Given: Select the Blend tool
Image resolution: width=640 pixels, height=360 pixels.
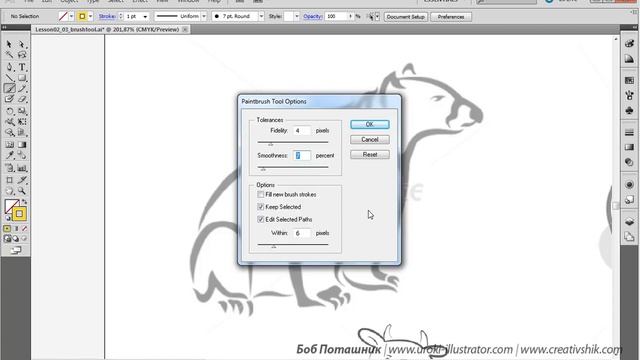Looking at the screenshot, I should (22, 155).
